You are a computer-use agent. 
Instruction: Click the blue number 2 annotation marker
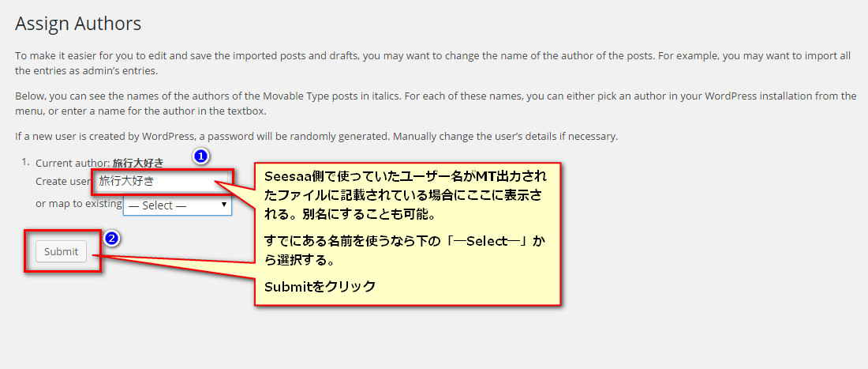[x=111, y=239]
